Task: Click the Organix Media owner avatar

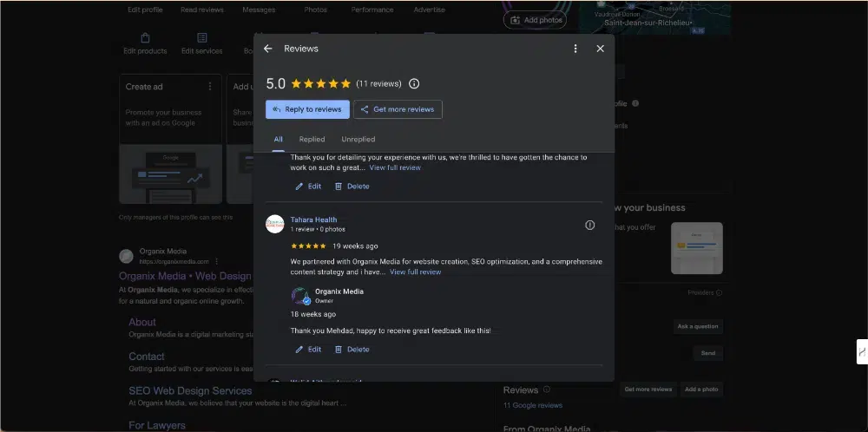Action: pos(300,296)
